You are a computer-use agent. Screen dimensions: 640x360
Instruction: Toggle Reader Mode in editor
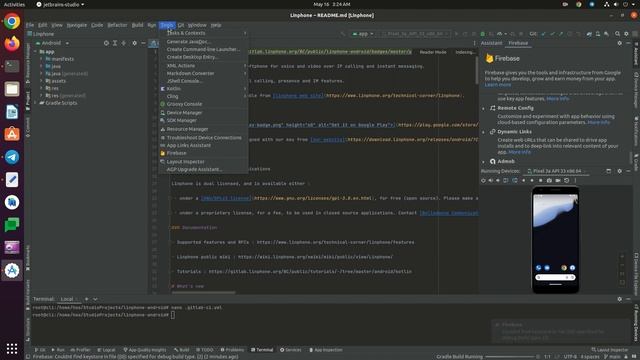coord(433,52)
